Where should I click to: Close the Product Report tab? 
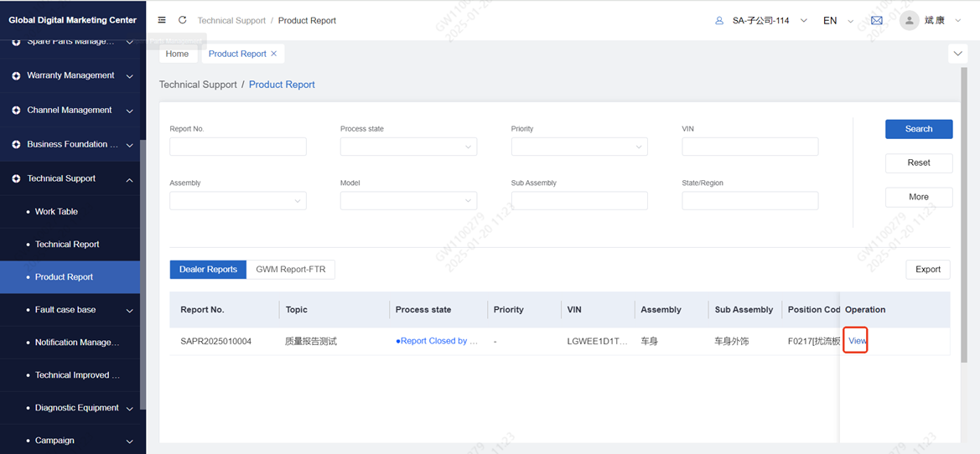click(274, 54)
